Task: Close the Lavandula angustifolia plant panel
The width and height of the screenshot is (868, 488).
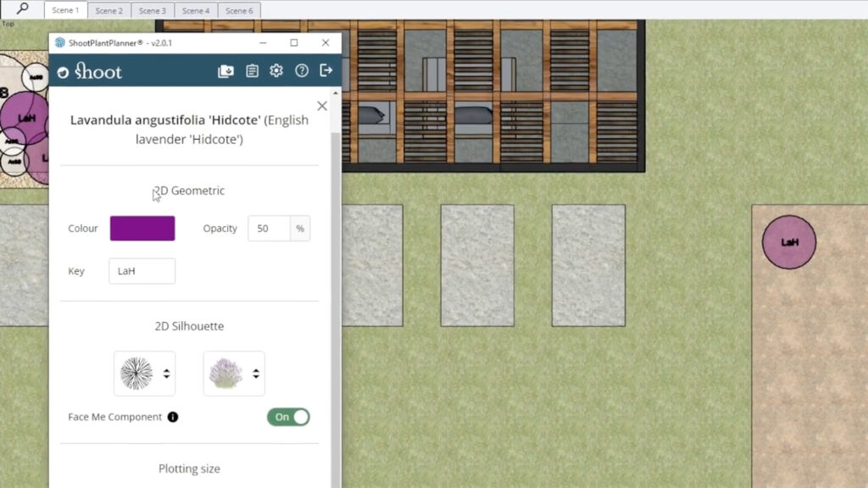Action: 321,106
